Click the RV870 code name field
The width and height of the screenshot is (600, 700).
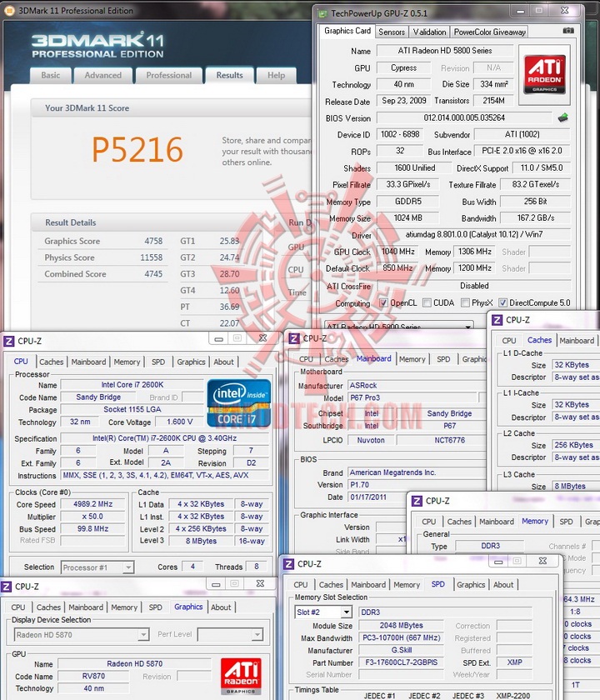point(93,677)
